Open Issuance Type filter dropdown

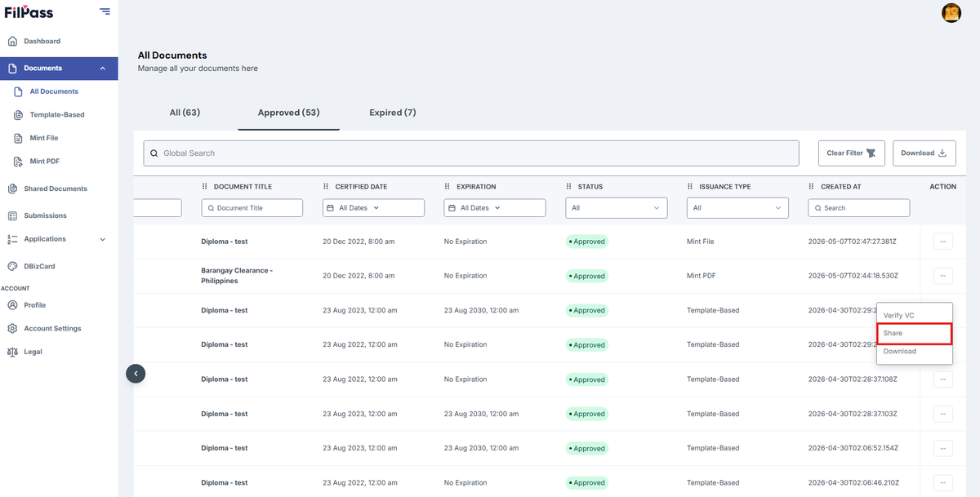[737, 208]
